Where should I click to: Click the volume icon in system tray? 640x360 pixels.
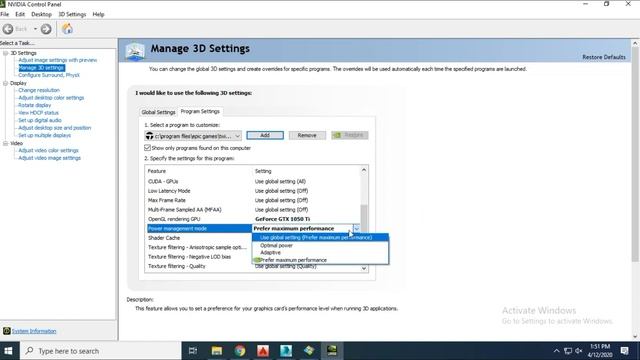click(579, 351)
